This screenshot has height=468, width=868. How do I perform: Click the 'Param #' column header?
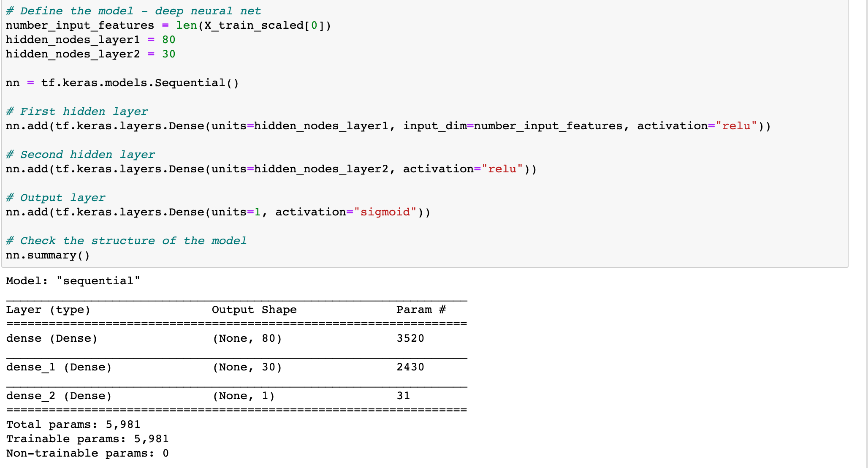[x=421, y=309]
